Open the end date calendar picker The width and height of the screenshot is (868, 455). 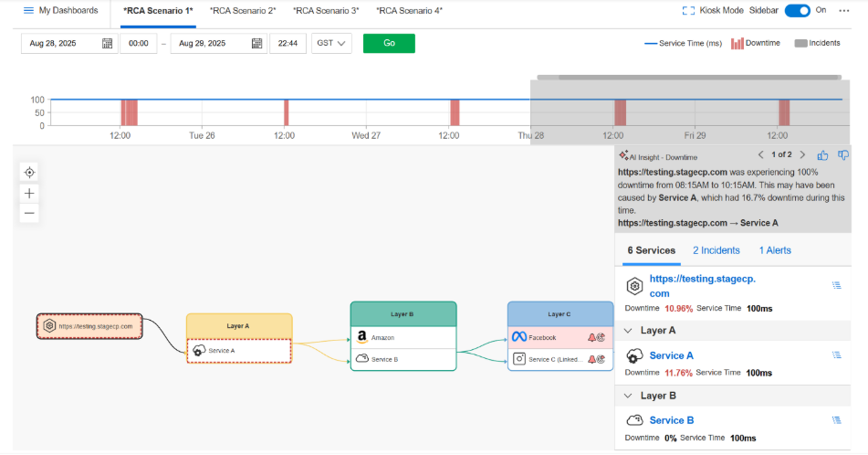click(256, 43)
